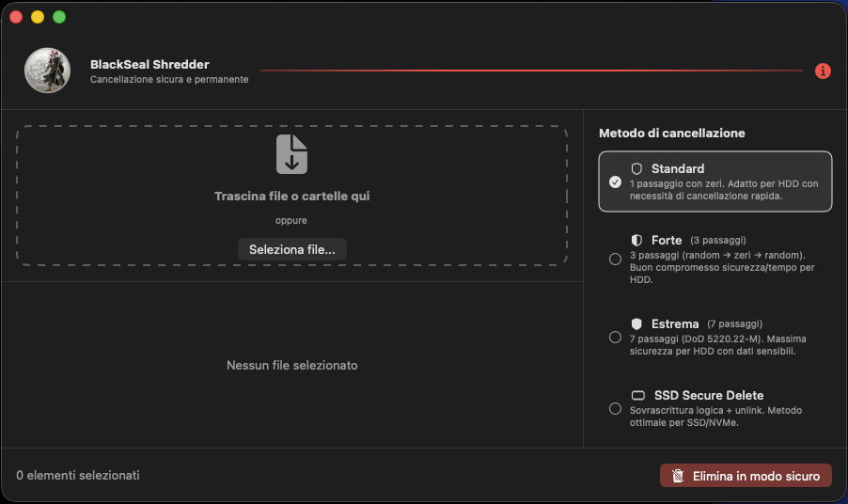
Task: Minimize the window with the yellow button
Action: pos(38,17)
